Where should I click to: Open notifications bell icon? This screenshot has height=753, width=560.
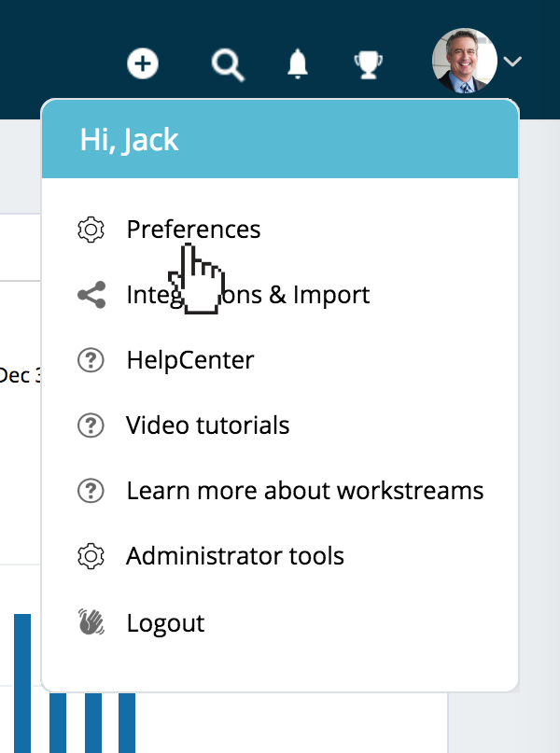pos(298,64)
